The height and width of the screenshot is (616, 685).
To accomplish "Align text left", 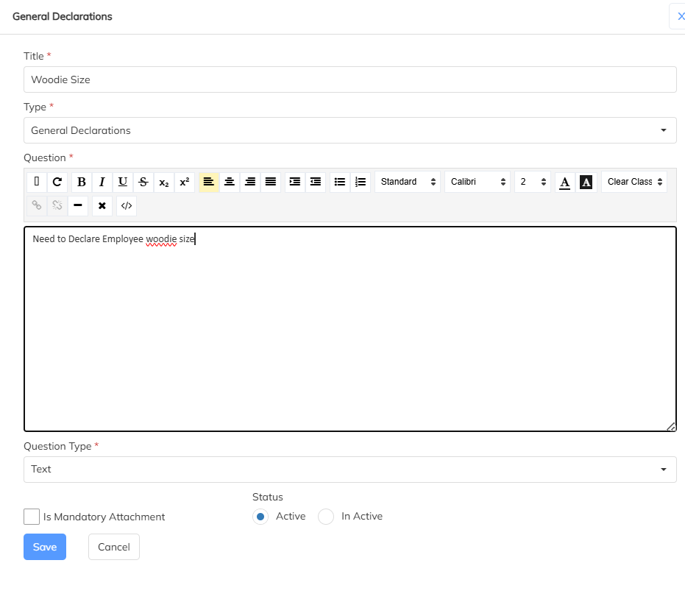I will tap(209, 182).
